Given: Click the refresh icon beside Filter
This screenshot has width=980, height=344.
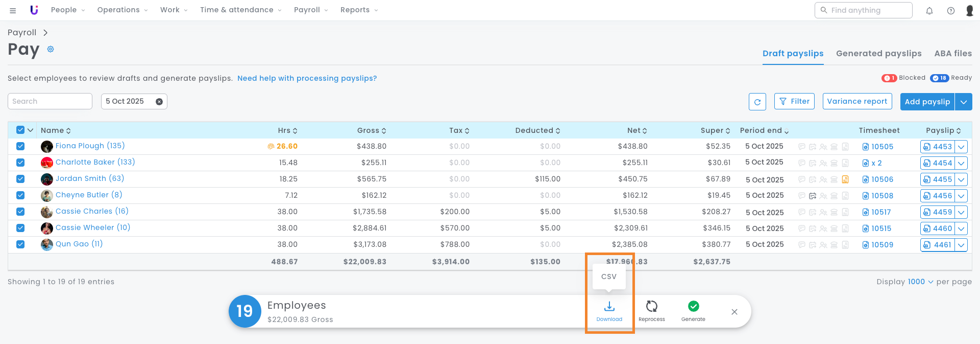Looking at the screenshot, I should pyautogui.click(x=757, y=102).
